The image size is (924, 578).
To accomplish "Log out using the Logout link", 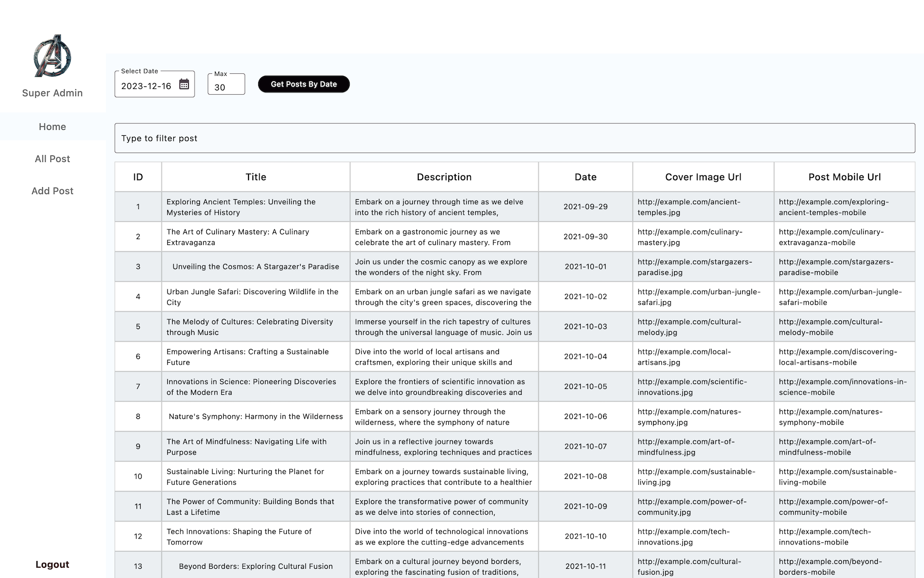I will [53, 564].
